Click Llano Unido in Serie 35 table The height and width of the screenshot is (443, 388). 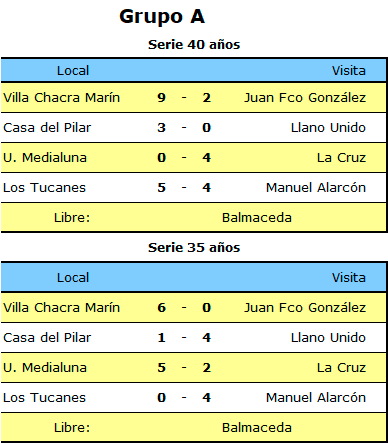tap(328, 338)
